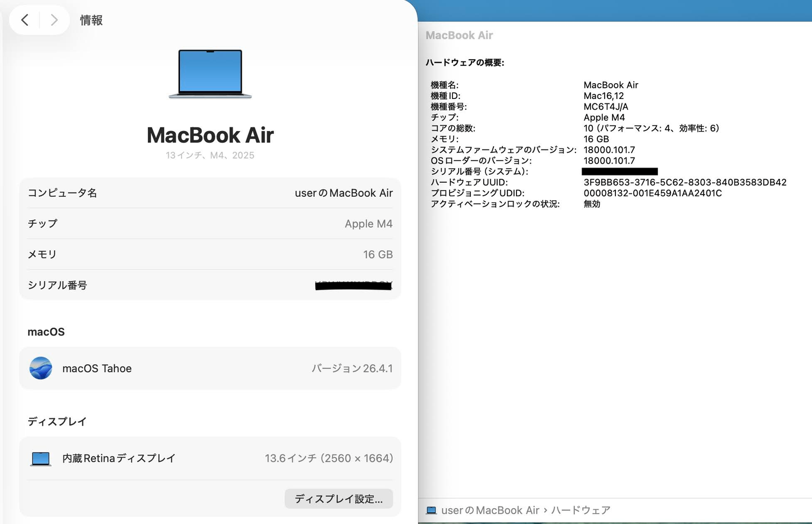The height and width of the screenshot is (524, 812).
Task: Click the 13.6インチ (2560 × 1664) resolution text
Action: click(329, 458)
